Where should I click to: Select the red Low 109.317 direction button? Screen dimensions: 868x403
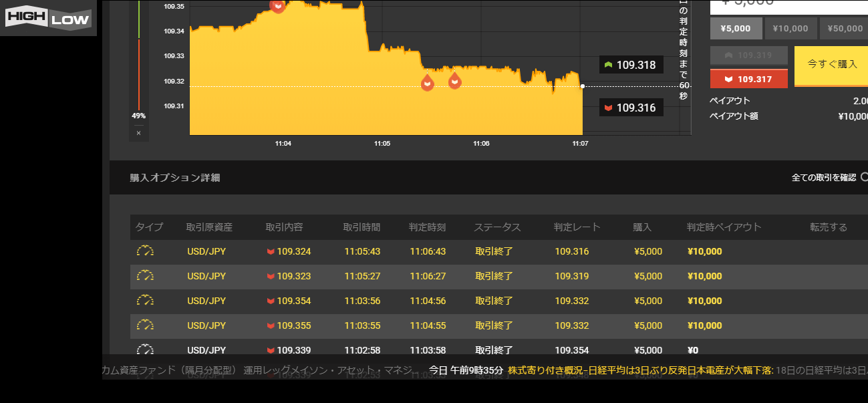point(748,79)
